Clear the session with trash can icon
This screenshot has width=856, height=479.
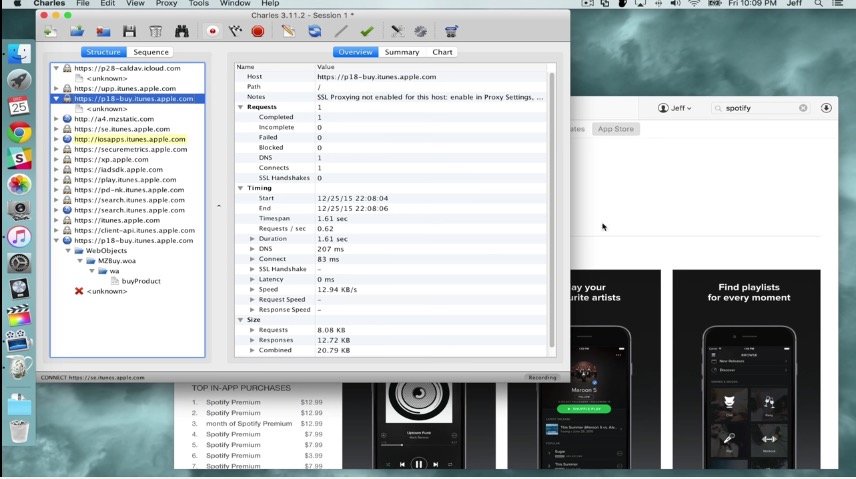pyautogui.click(x=156, y=31)
